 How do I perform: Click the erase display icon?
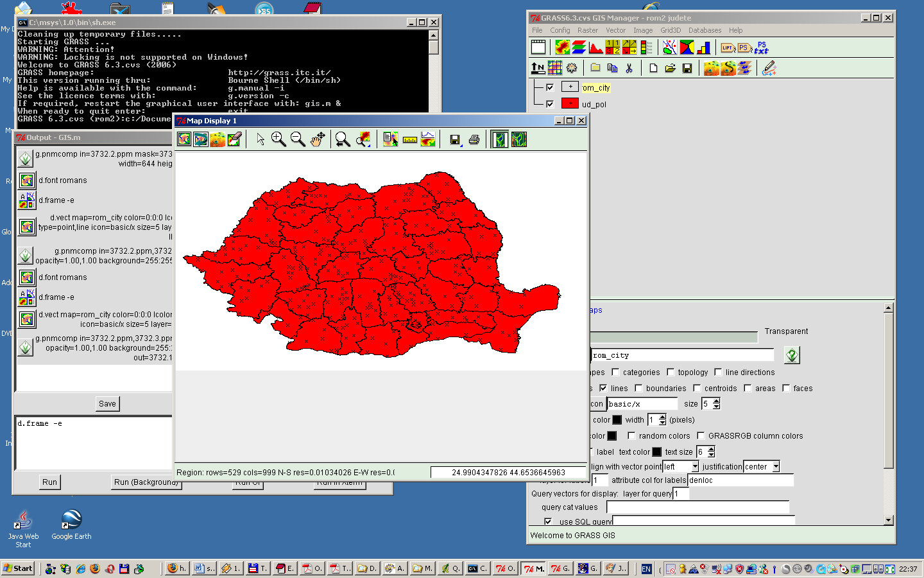[x=234, y=139]
